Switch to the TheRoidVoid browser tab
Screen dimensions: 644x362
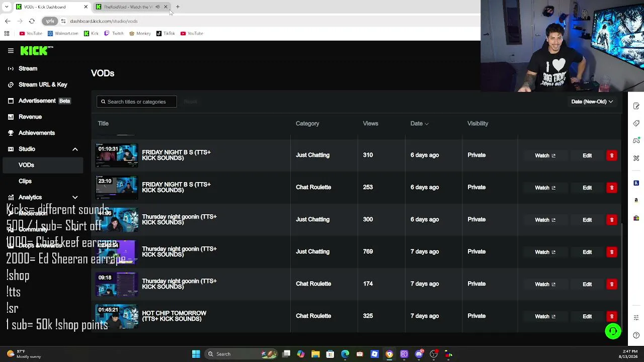pos(132,7)
